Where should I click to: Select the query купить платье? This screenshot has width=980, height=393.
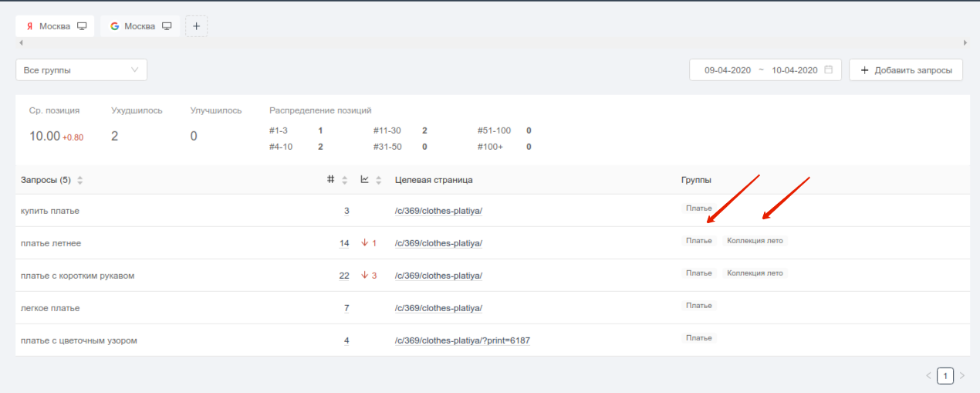(x=50, y=211)
